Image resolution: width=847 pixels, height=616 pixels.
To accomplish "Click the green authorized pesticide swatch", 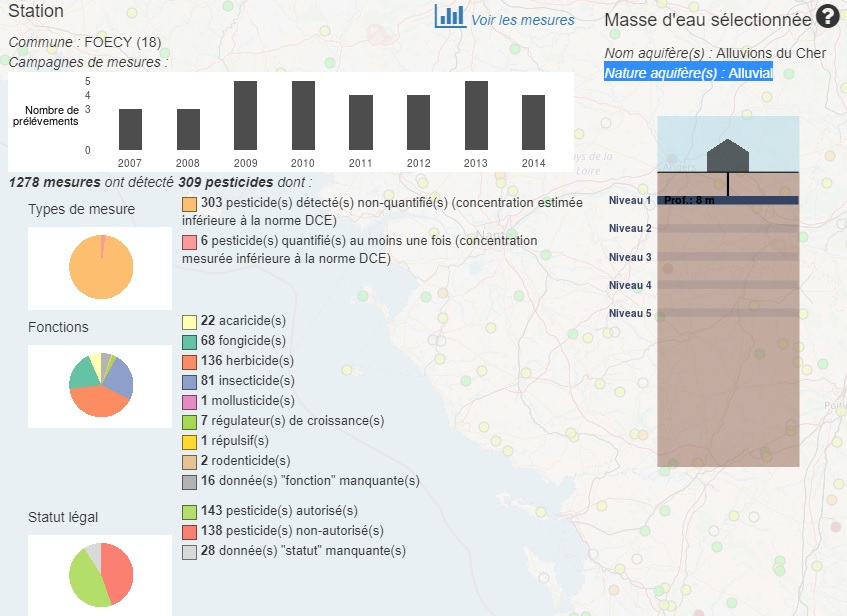I will tap(189, 511).
